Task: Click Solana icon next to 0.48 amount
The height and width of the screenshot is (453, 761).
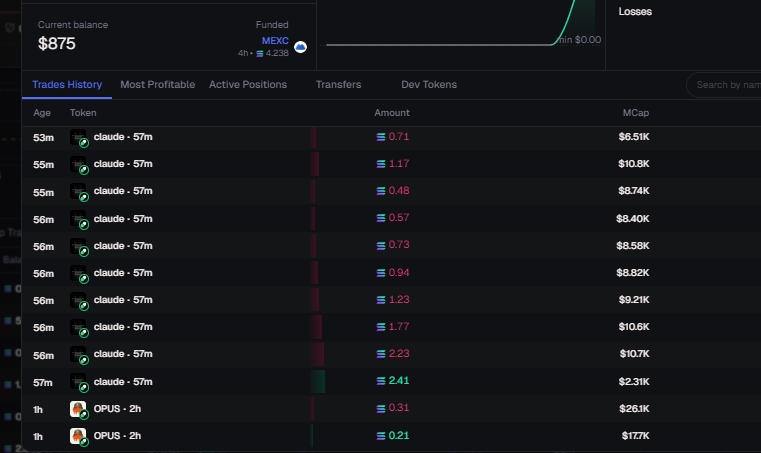Action: pyautogui.click(x=381, y=191)
